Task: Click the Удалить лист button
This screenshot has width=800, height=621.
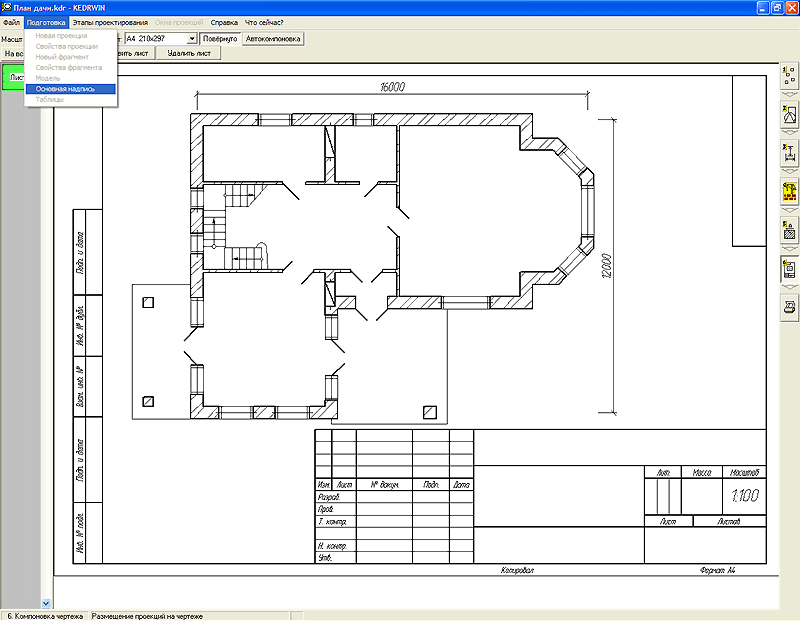Action: (189, 53)
